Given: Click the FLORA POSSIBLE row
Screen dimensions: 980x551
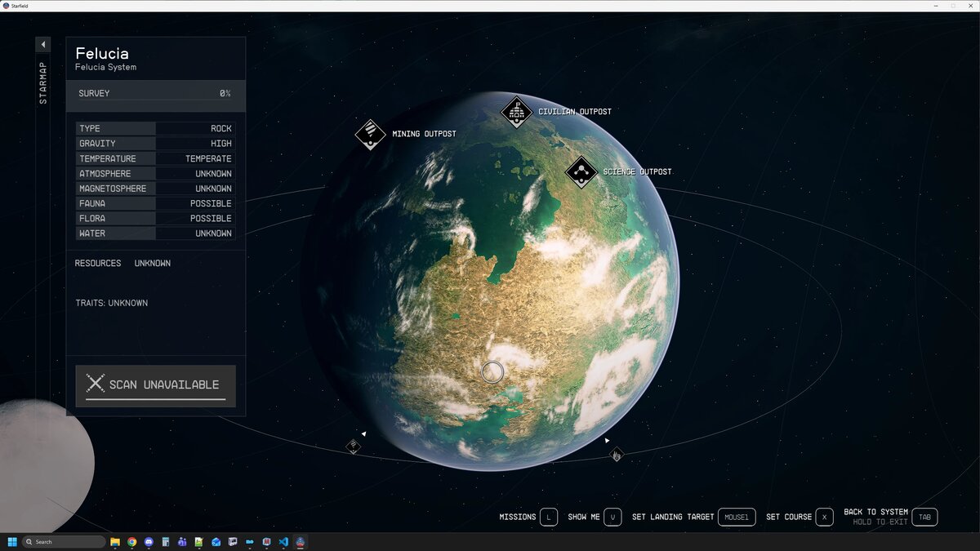Looking at the screenshot, I should tap(155, 219).
